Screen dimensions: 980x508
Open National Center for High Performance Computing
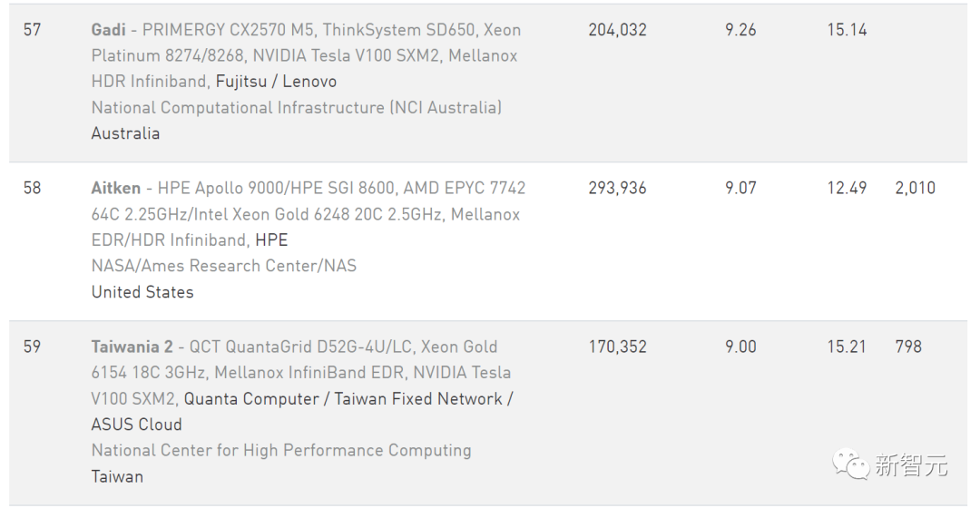(x=281, y=451)
